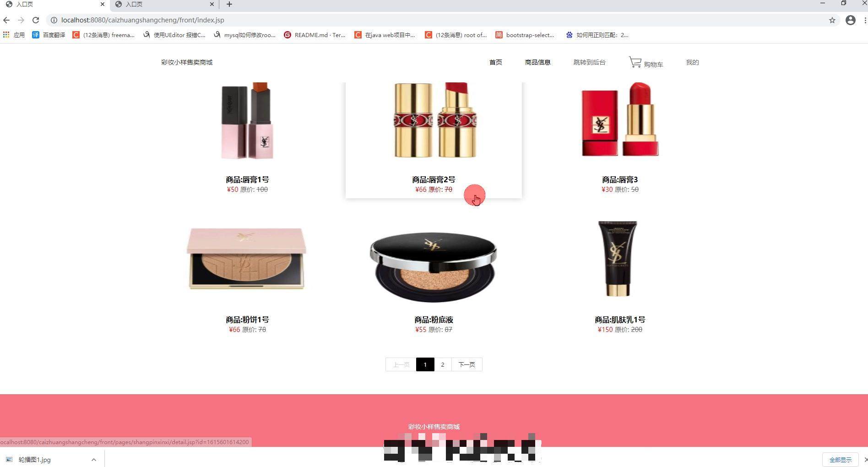
Task: Select page 1 in the pagination
Action: [x=425, y=364]
